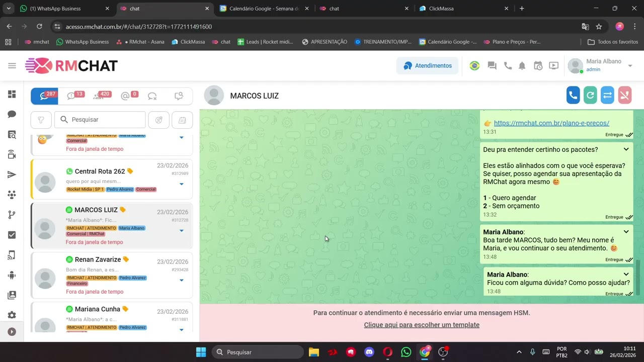Screen dimensions: 644x362
Task: Open notifications bell icon
Action: tap(522, 66)
